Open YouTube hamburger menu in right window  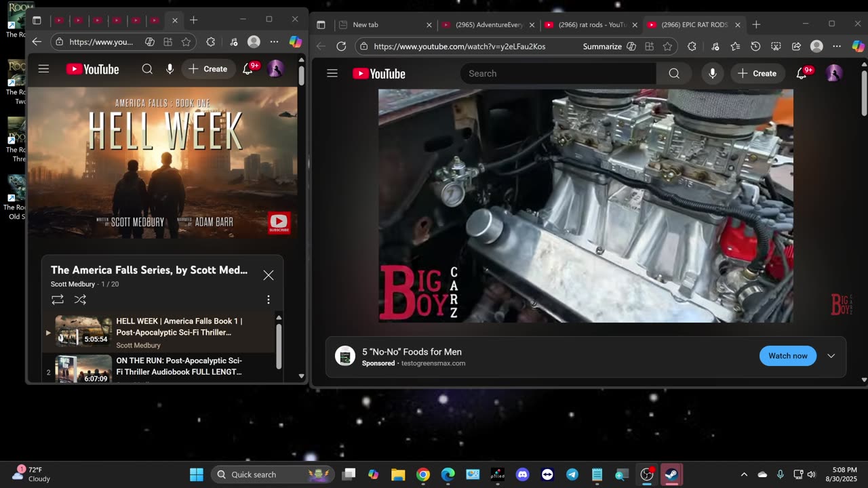pos(332,73)
